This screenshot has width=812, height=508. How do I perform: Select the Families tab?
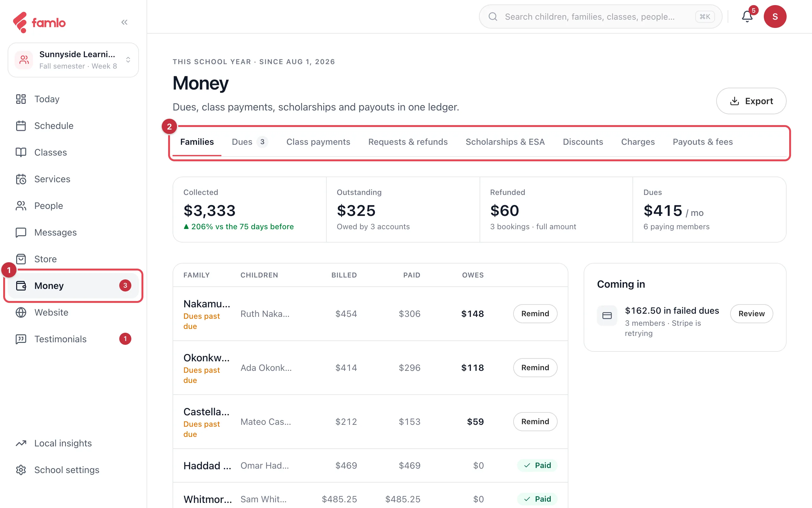[197, 142]
